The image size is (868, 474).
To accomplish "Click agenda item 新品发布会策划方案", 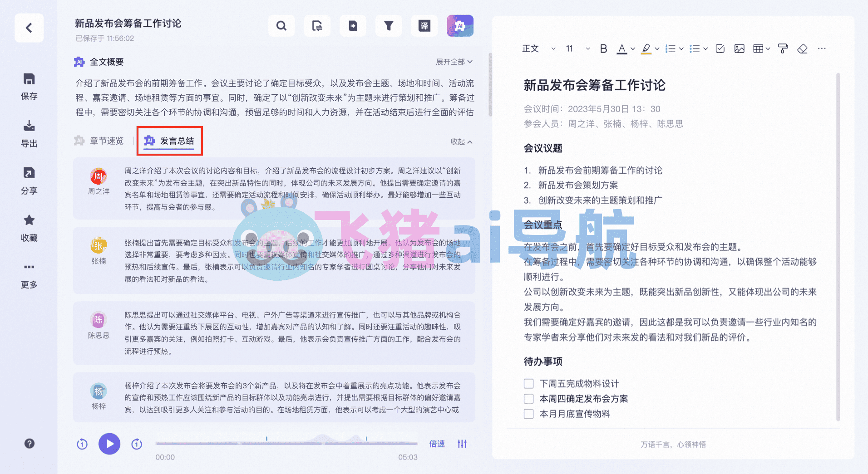I will [x=578, y=185].
